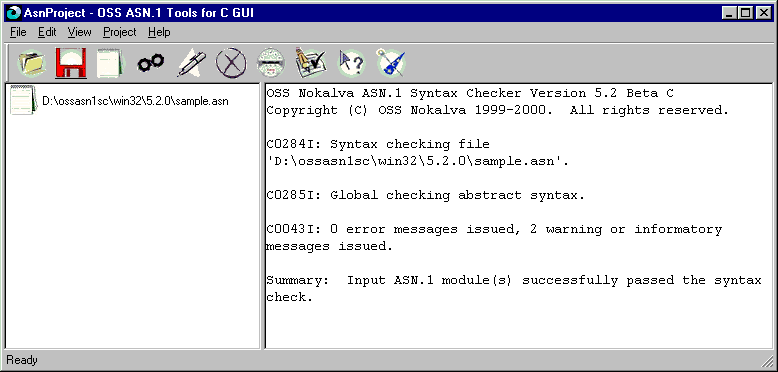Save project with the red floppy icon
This screenshot has height=372, width=778.
coord(71,63)
